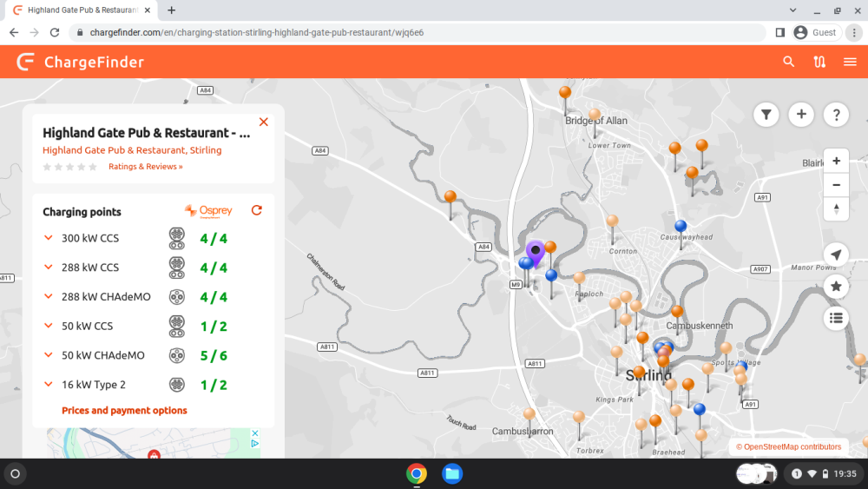Screen dimensions: 868x489
Task: Click the address bar URL
Action: point(257,33)
